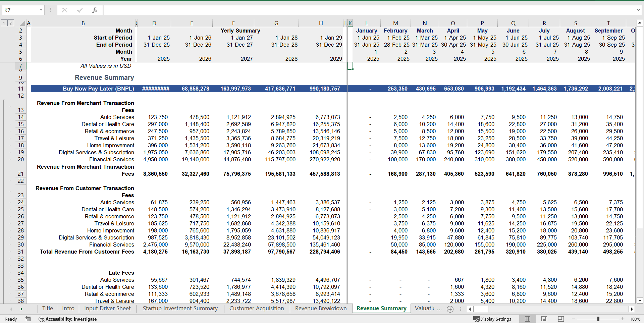
Task: Select column T header
Action: (608, 23)
